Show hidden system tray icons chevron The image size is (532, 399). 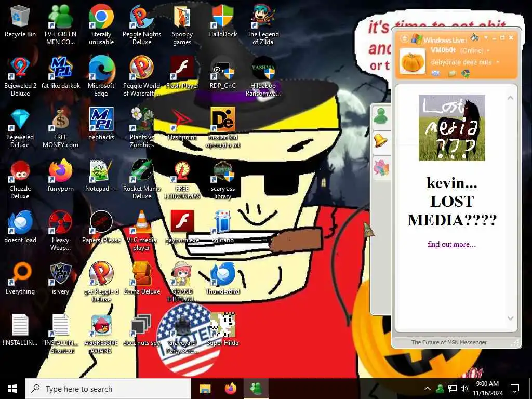coord(428,389)
